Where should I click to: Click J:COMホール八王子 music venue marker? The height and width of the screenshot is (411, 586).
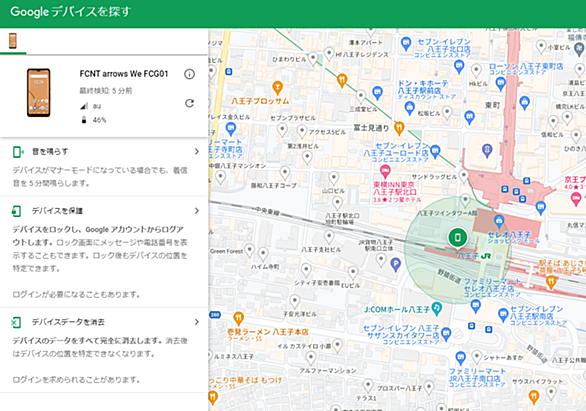437,309
